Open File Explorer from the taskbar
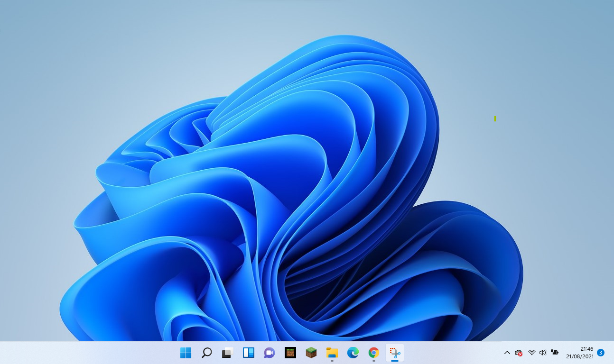This screenshot has height=364, width=614. (x=332, y=353)
